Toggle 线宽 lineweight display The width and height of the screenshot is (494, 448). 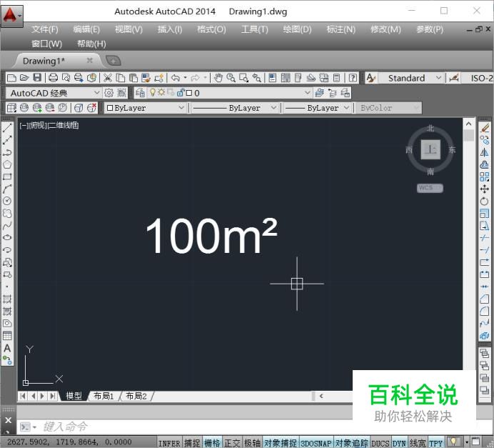click(418, 443)
